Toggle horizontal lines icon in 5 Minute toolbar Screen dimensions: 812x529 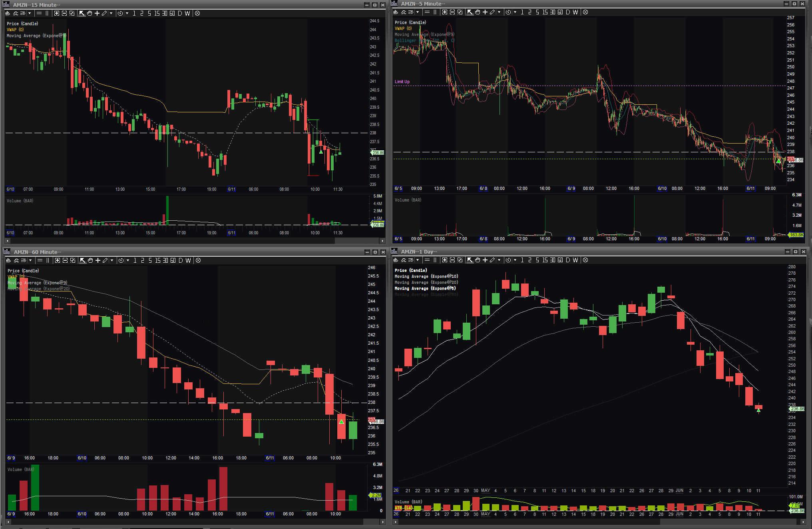427,12
